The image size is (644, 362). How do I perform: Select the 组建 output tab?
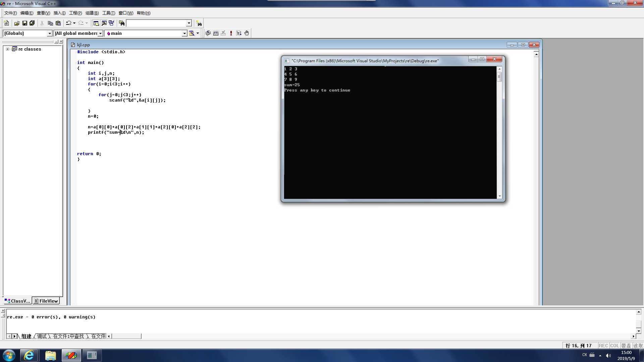[x=26, y=336]
